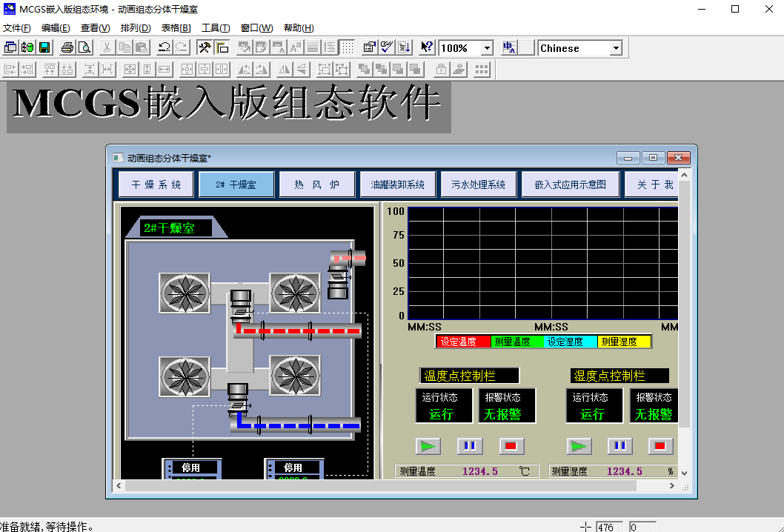Toggle the drawing edit bar ruler icon
Image resolution: width=784 pixels, height=532 pixels.
222,47
